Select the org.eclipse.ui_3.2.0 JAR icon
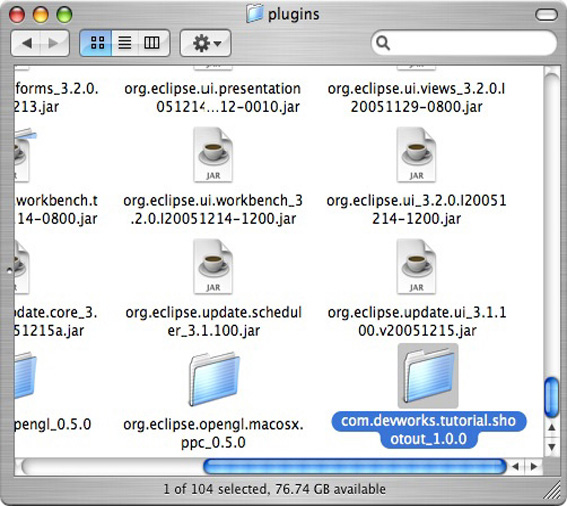Image resolution: width=567 pixels, height=506 pixels. point(416,155)
